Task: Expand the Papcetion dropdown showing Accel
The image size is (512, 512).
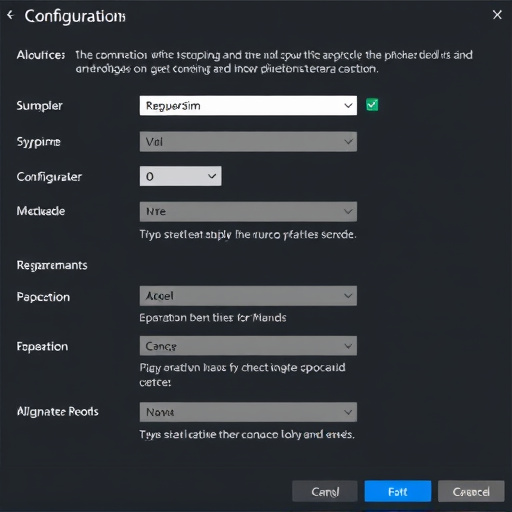Action: [248, 296]
